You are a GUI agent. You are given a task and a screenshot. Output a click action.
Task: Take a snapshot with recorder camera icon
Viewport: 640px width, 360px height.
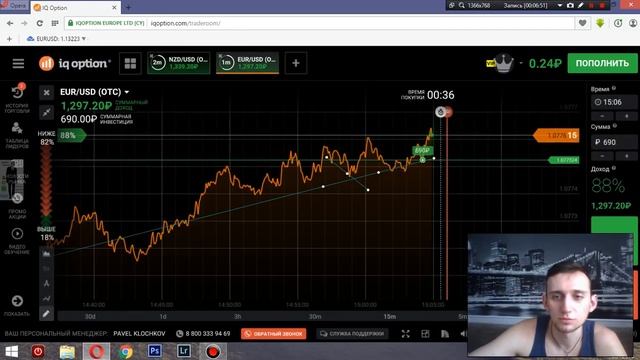click(x=570, y=5)
